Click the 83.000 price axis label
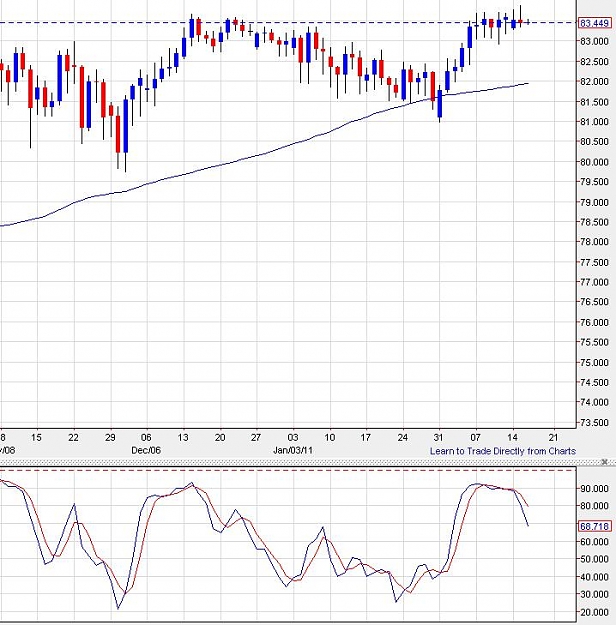616x625 pixels. [x=594, y=41]
